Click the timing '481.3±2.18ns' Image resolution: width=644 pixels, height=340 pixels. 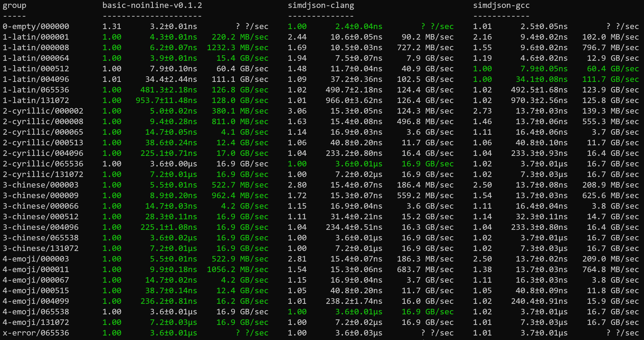[169, 90]
